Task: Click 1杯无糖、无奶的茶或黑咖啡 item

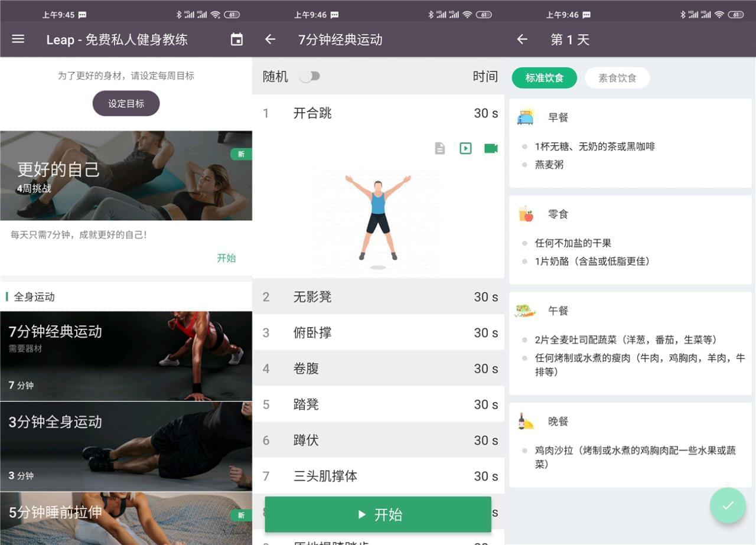Action: (x=595, y=146)
